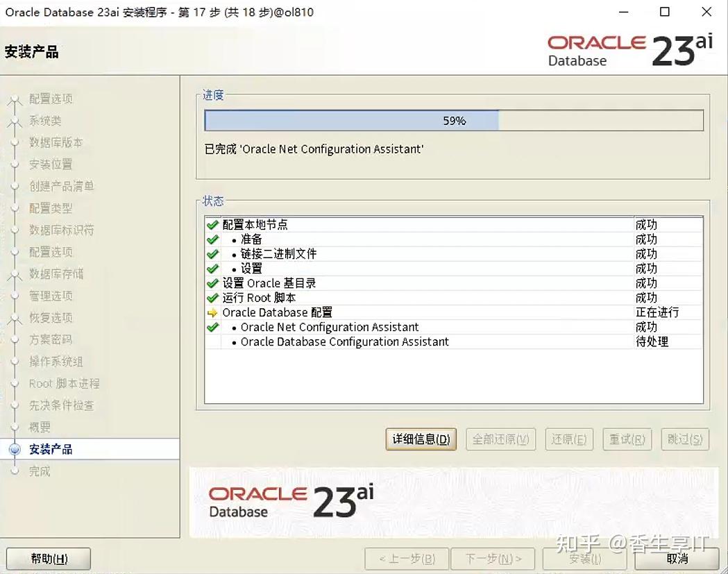Image resolution: width=728 pixels, height=574 pixels.
Task: Expand the 数据库存储 step in the sidebar
Action: coord(15,274)
